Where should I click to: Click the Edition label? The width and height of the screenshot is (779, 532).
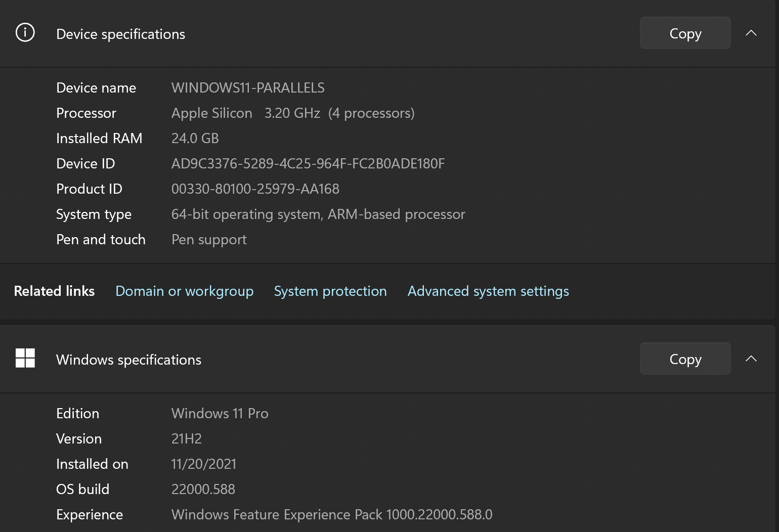[77, 414]
